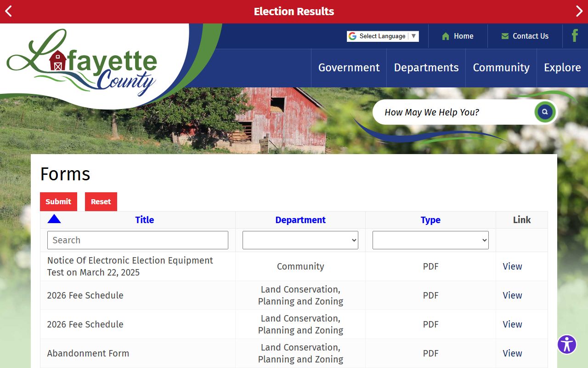Viewport: 588px width, 368px height.
Task: Open the Select Language dropdown
Action: click(x=383, y=36)
